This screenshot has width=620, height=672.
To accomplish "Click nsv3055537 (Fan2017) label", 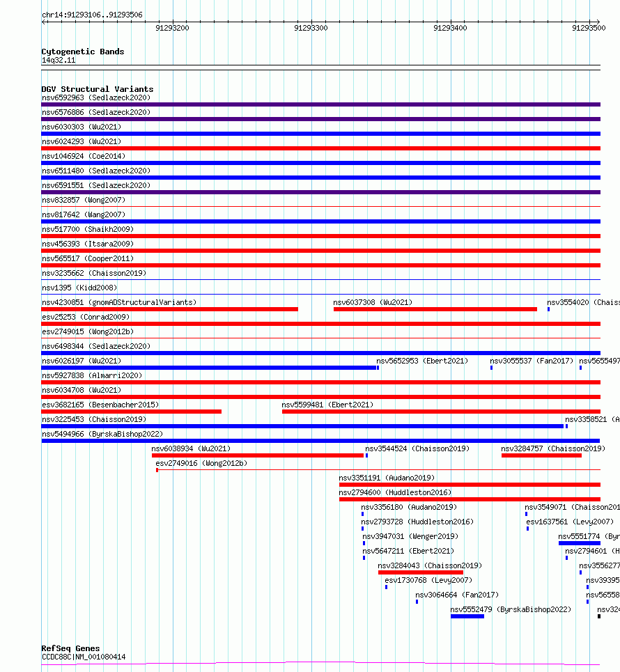I will [532, 361].
